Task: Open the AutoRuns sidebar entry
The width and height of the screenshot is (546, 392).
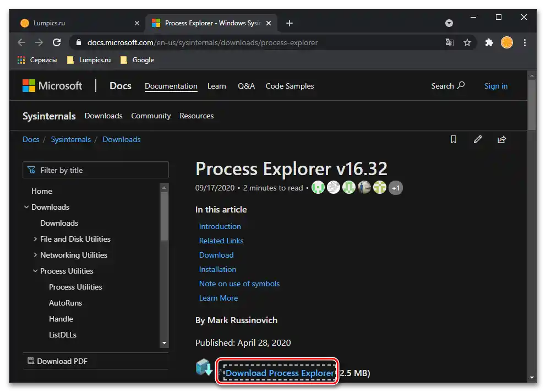Action: pyautogui.click(x=65, y=303)
